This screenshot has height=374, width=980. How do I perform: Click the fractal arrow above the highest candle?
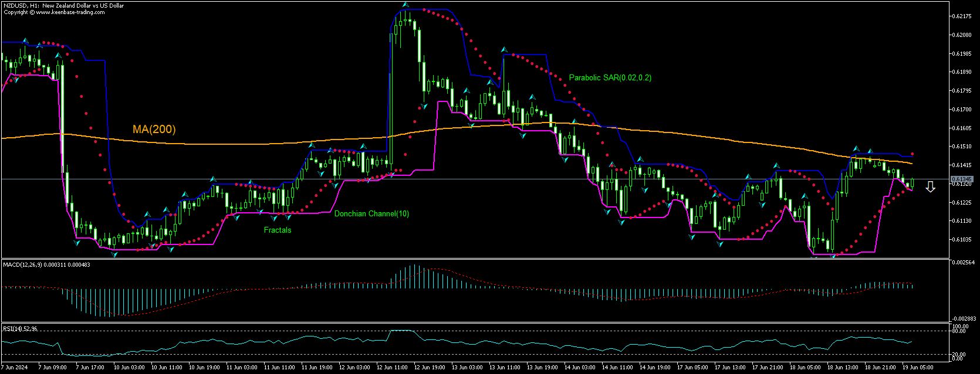pyautogui.click(x=405, y=5)
